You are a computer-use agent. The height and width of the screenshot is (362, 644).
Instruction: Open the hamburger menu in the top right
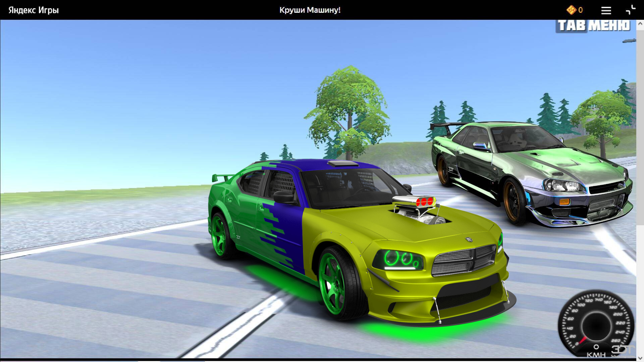point(606,10)
